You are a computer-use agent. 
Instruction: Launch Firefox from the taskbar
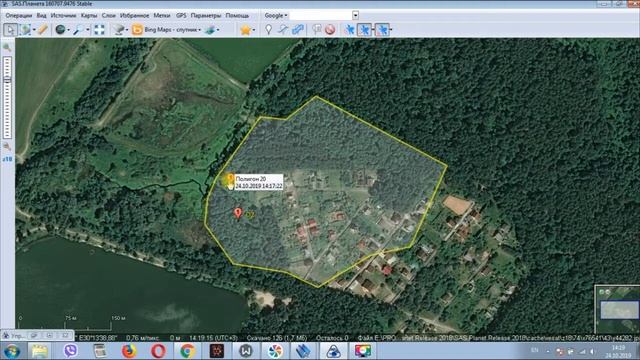[129, 351]
